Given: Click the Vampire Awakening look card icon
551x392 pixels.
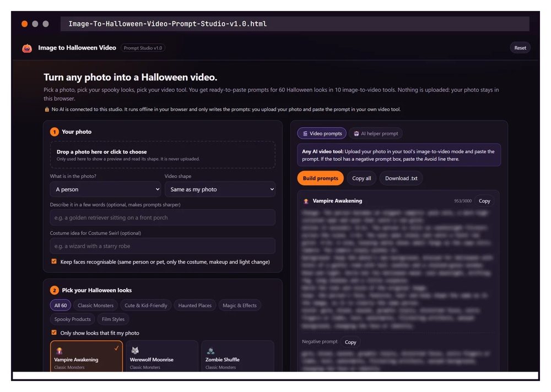Looking at the screenshot, I should click(60, 350).
